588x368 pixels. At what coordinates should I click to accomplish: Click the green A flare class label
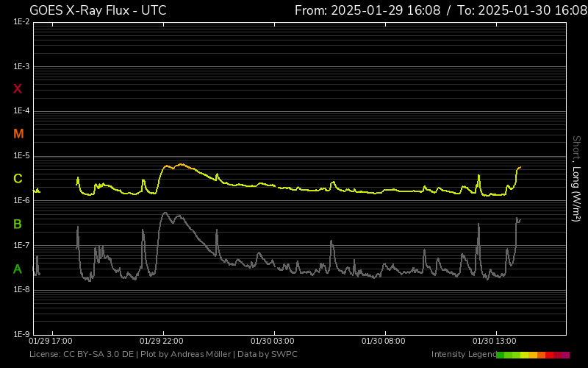click(18, 269)
